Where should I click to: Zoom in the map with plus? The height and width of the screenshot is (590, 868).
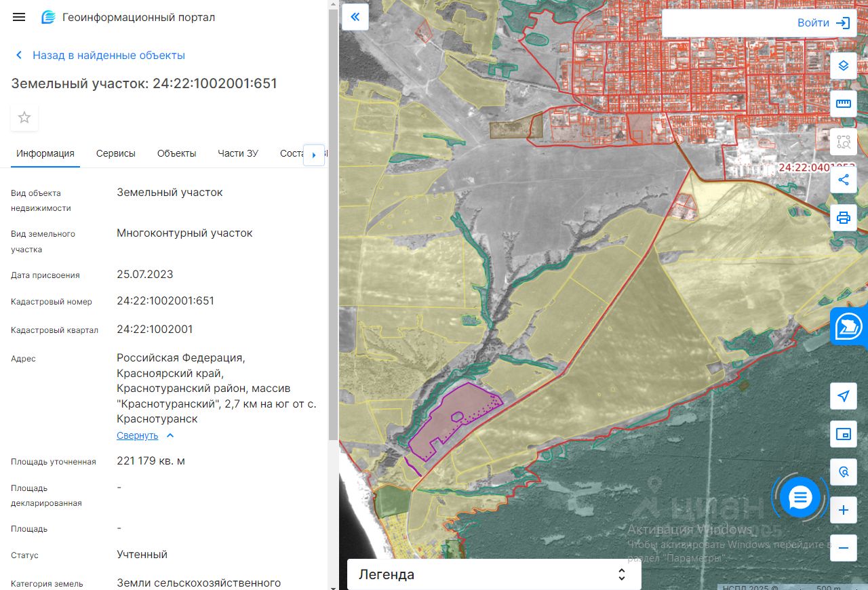pyautogui.click(x=844, y=510)
